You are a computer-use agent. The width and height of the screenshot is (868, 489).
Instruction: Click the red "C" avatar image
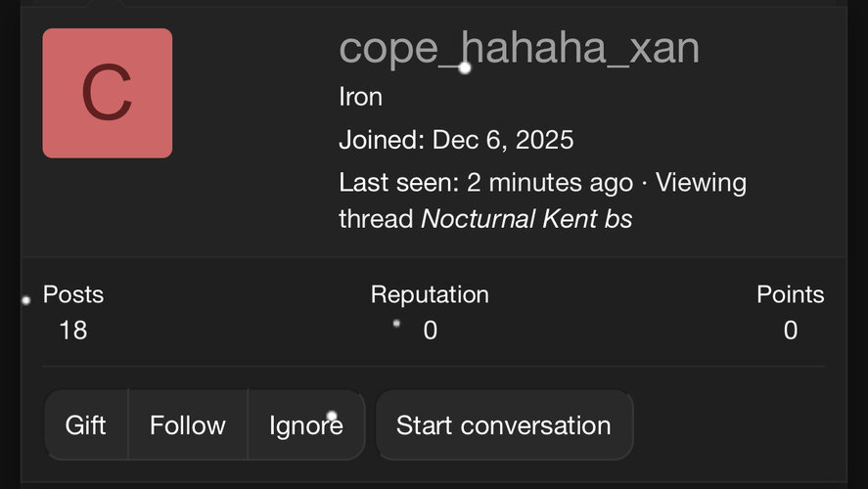coord(108,93)
